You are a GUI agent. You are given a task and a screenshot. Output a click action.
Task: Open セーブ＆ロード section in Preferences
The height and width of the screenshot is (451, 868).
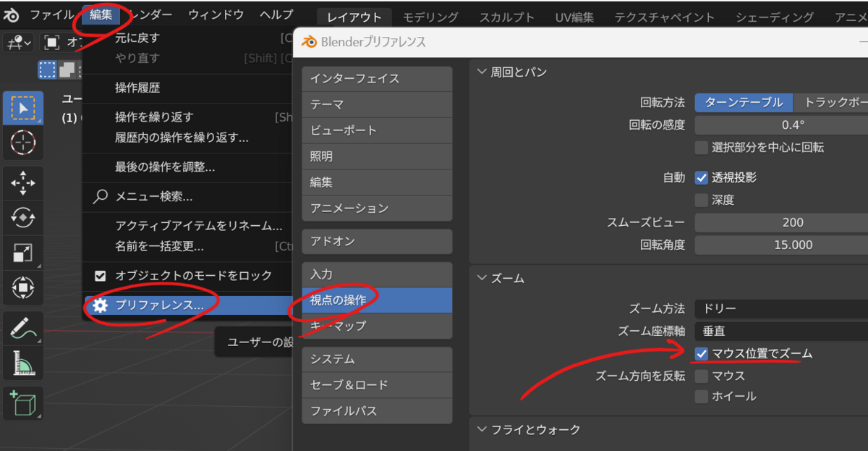tap(377, 385)
